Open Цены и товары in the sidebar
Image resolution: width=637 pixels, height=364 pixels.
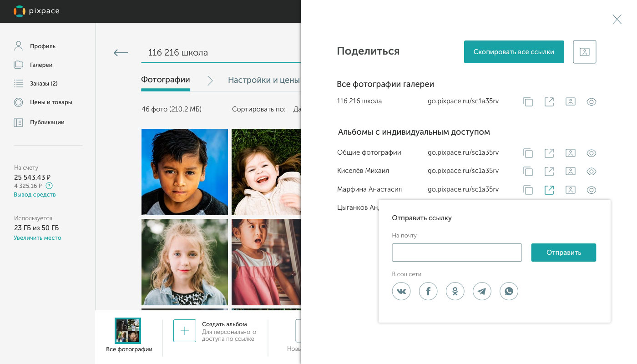(43, 102)
